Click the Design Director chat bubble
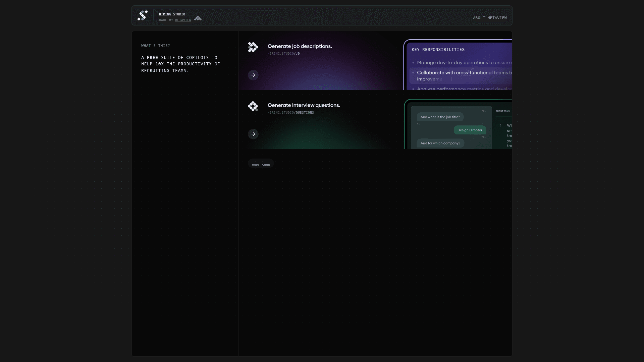Screen dimensions: 644x362 [470, 130]
